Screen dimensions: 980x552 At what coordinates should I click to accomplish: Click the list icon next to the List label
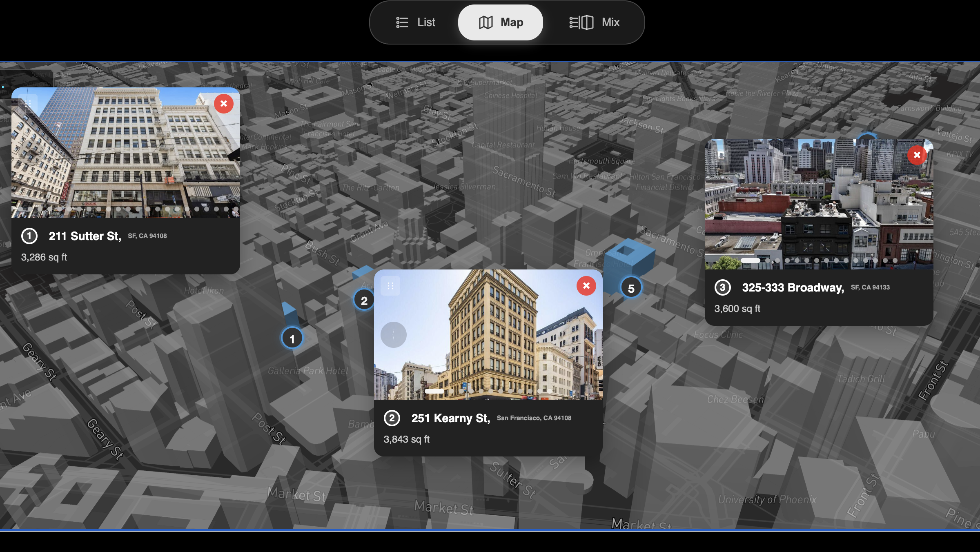(402, 22)
